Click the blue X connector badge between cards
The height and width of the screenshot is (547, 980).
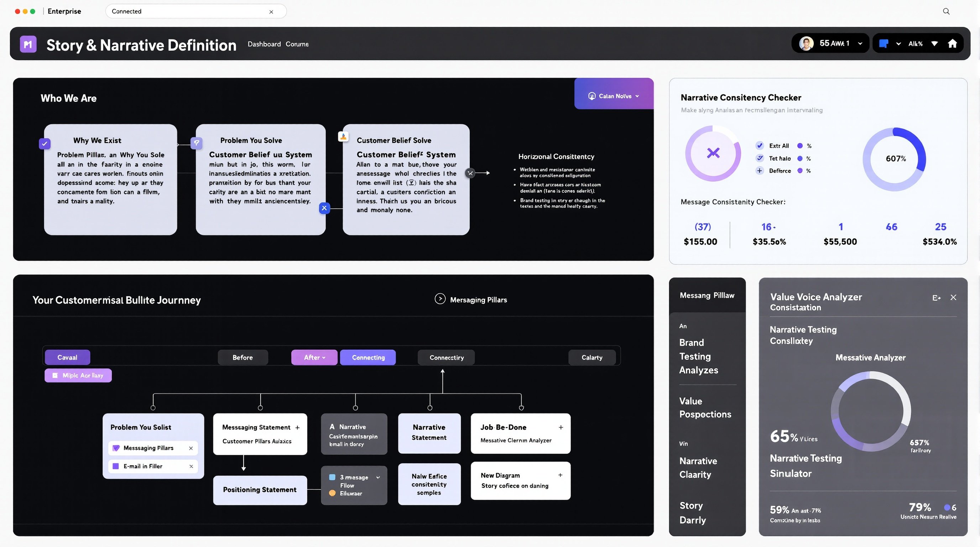click(324, 208)
